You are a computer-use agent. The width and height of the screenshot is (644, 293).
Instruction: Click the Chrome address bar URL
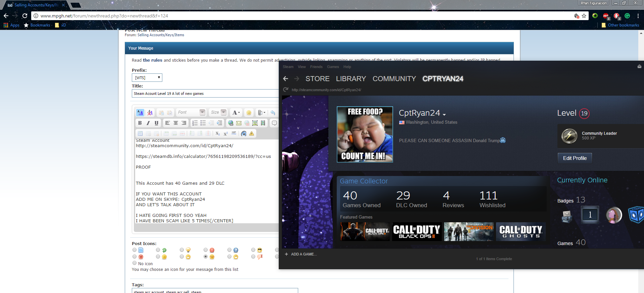click(104, 16)
